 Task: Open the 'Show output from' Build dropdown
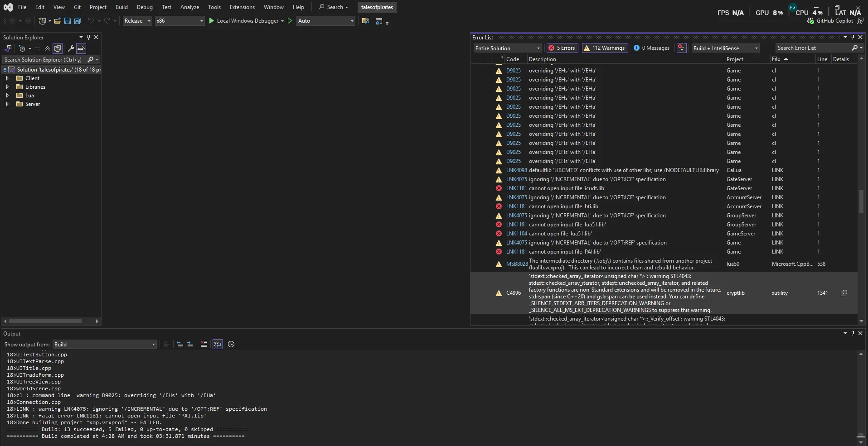tap(105, 345)
